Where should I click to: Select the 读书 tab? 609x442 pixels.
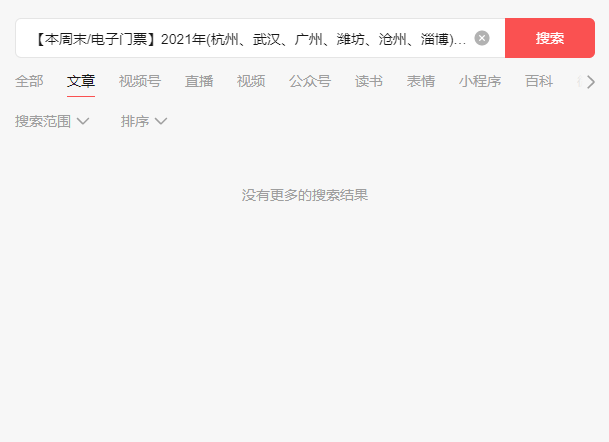point(369,82)
